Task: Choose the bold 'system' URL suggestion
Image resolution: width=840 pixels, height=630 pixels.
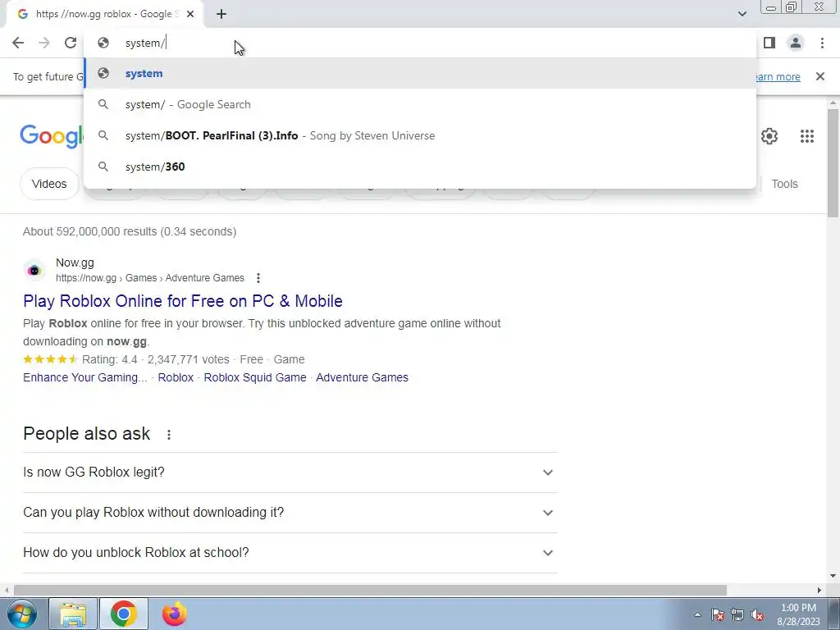Action: 420,73
